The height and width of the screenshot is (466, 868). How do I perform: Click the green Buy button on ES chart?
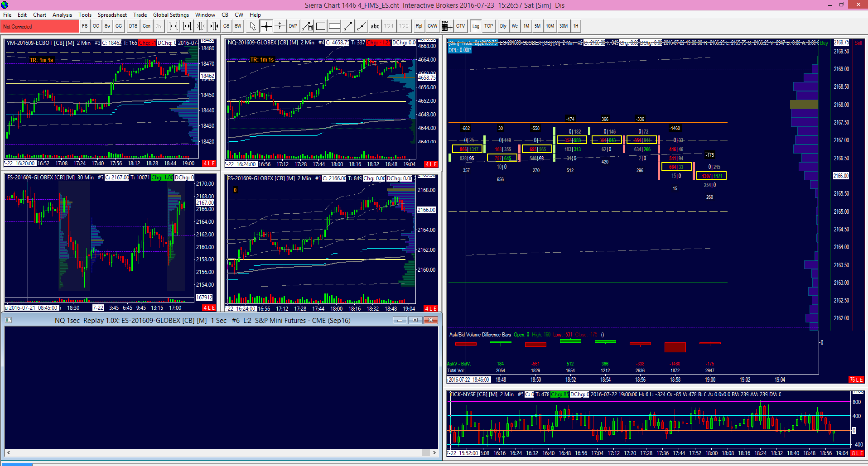click(x=824, y=43)
